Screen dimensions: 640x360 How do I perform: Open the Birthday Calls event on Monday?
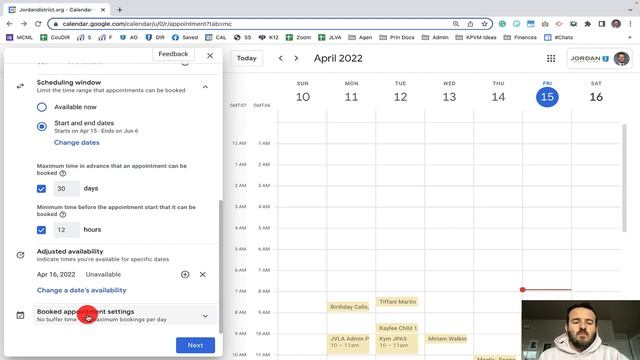coord(348,307)
